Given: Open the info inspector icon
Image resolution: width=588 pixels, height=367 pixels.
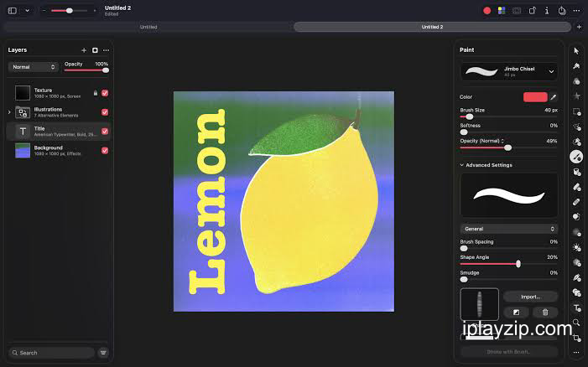Looking at the screenshot, I should [x=547, y=11].
